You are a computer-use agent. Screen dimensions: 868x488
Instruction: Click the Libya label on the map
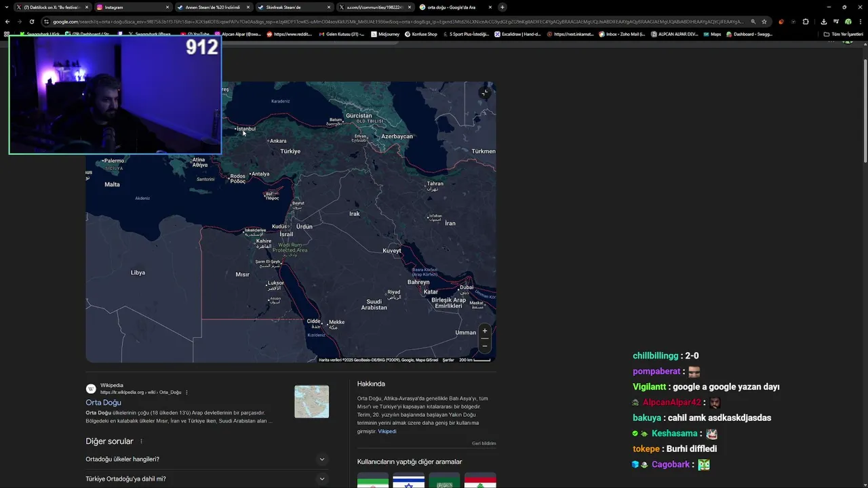click(138, 272)
